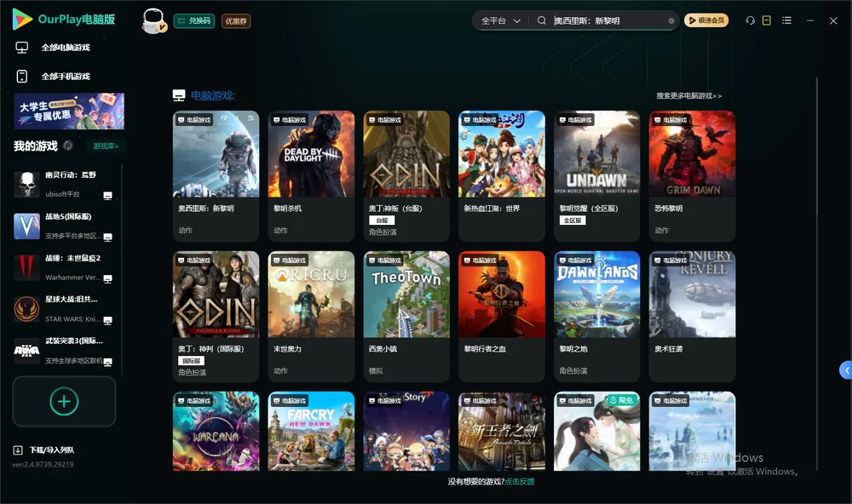Click the monitor icon beside 全部电脑游戏
This screenshot has height=504, width=852.
coord(22,48)
